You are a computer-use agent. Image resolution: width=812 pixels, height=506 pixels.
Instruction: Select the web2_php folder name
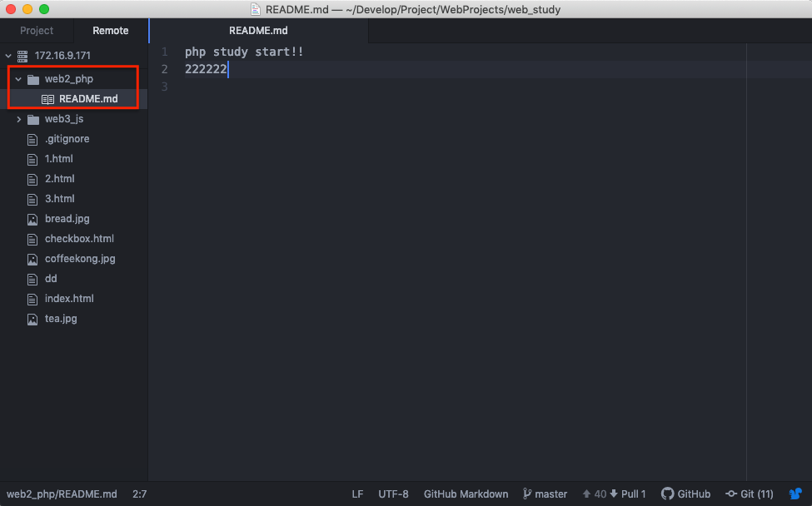[x=69, y=78]
